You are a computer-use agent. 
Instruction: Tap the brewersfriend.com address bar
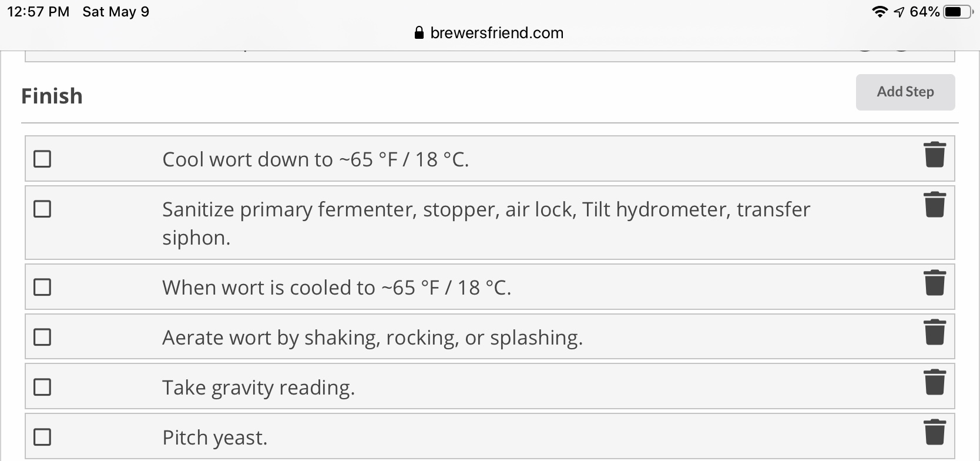click(489, 33)
